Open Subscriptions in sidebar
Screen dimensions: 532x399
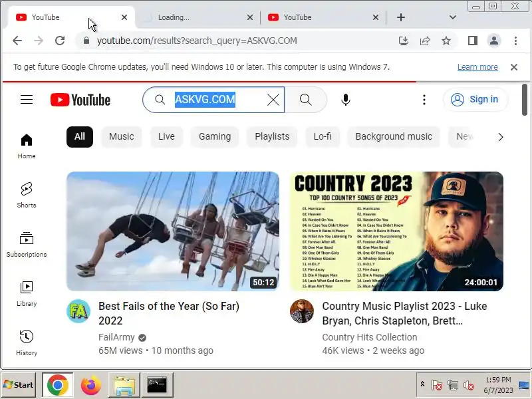pos(27,245)
